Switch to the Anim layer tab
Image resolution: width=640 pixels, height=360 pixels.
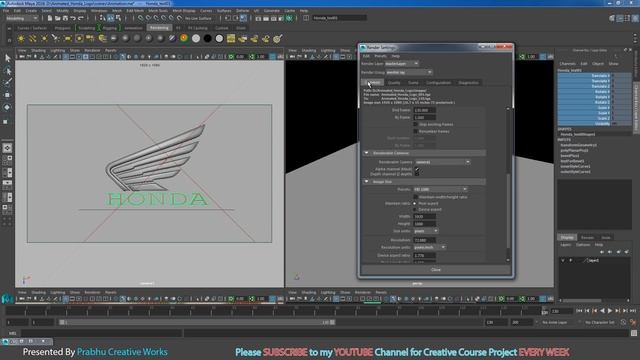[x=606, y=238]
